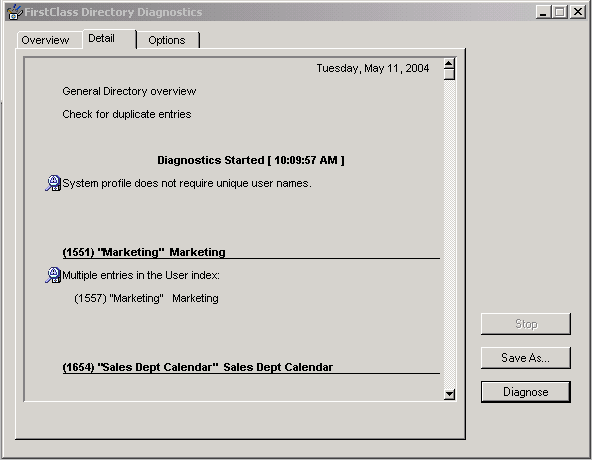Open the Options tab

click(x=167, y=40)
